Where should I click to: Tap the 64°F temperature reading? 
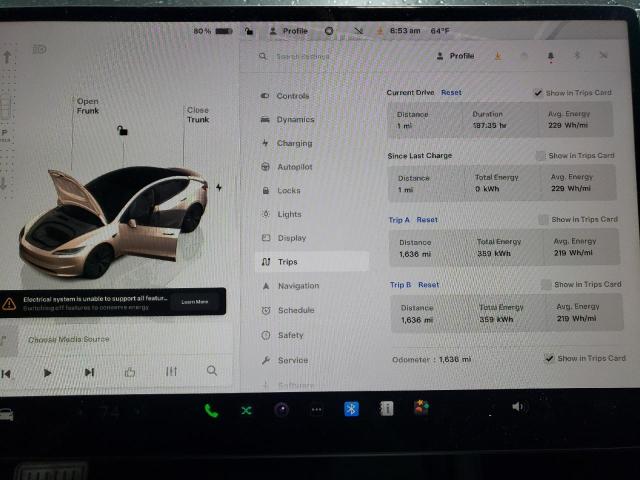(x=440, y=31)
